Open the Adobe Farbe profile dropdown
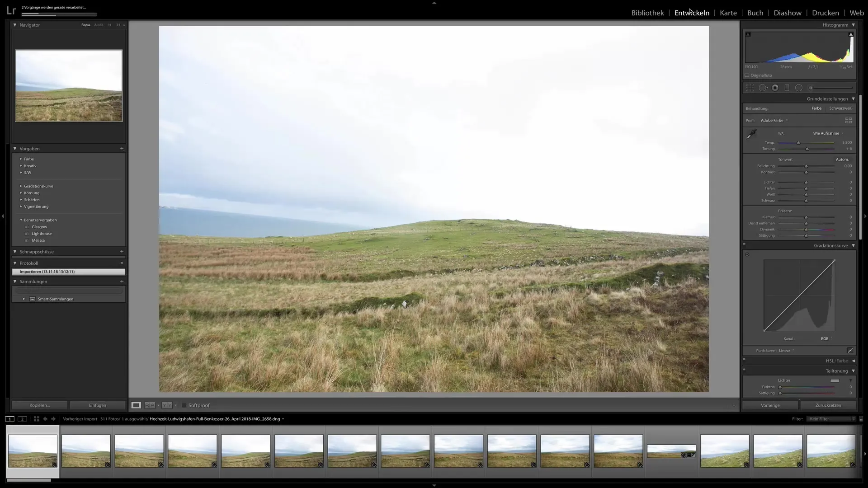The width and height of the screenshot is (868, 488). [774, 121]
